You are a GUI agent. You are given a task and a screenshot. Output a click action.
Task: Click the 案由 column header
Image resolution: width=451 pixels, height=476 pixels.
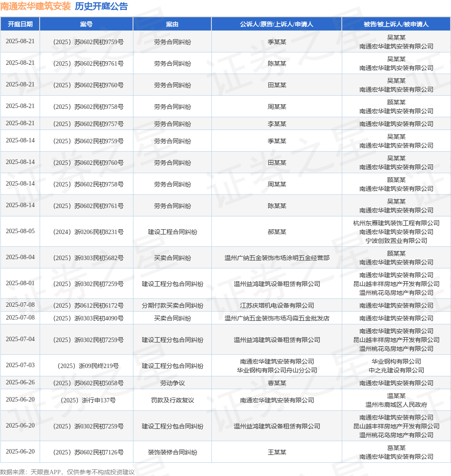point(172,24)
